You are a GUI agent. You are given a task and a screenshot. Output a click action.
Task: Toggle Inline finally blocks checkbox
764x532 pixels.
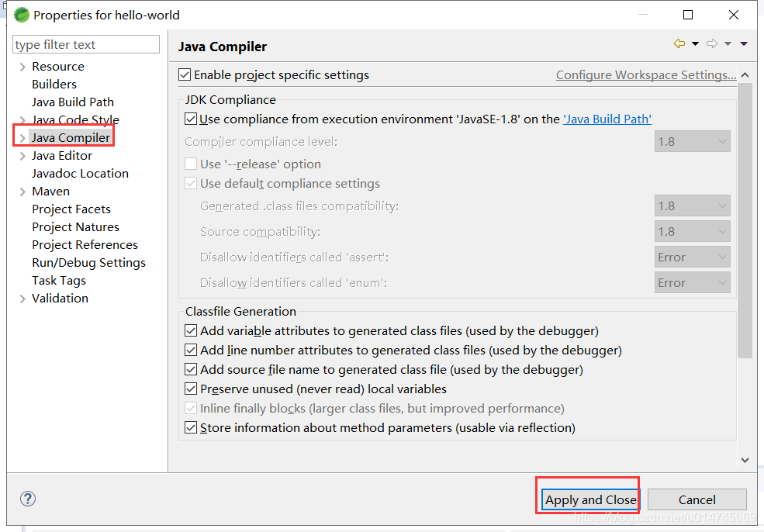pyautogui.click(x=191, y=408)
